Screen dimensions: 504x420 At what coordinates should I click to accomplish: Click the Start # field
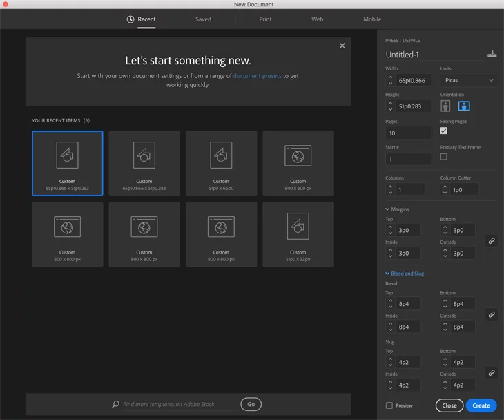[x=409, y=159]
